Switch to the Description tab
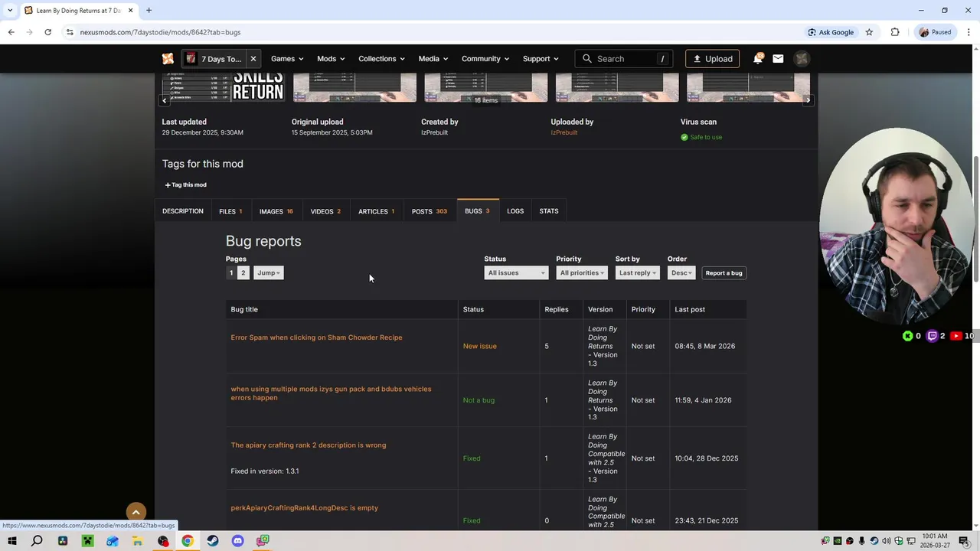The width and height of the screenshot is (980, 551). [x=183, y=211]
